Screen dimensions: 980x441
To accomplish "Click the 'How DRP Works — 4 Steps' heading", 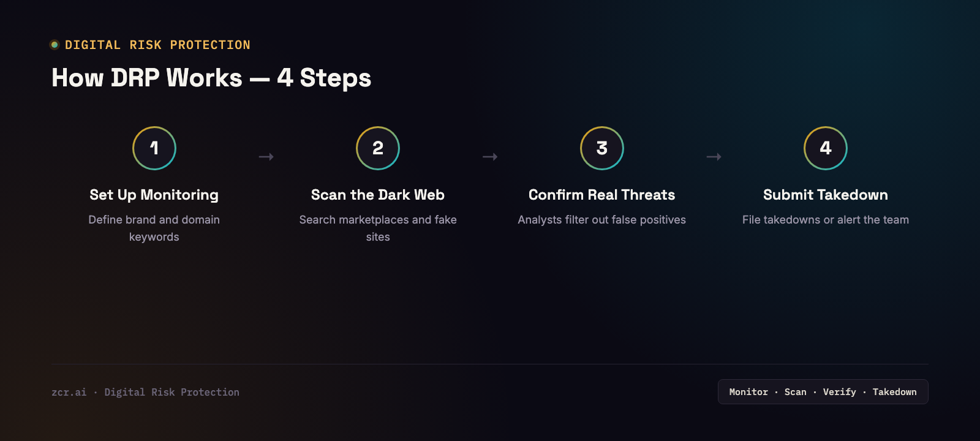I will click(211, 78).
